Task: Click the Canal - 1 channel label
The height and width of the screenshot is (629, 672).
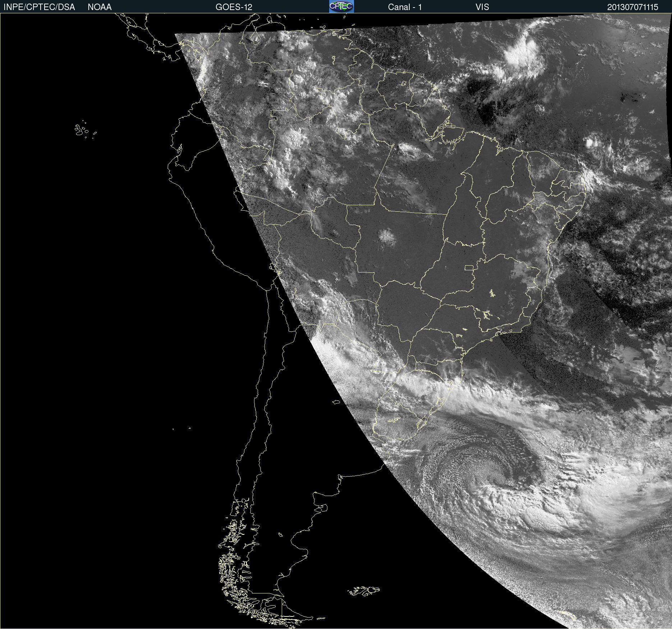Action: coord(405,7)
